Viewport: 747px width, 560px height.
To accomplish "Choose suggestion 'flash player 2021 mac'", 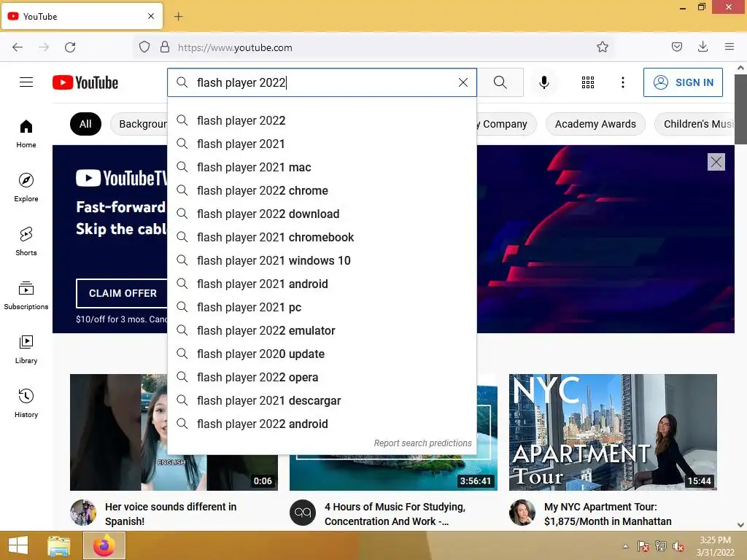I will tap(322, 167).
